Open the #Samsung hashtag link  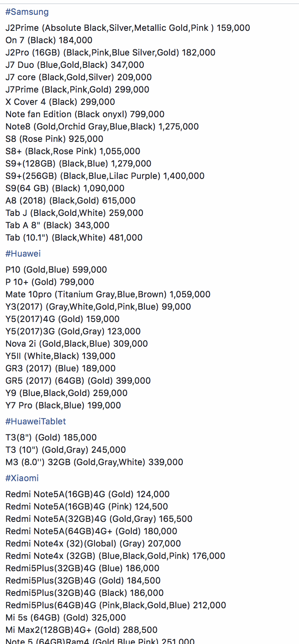click(x=27, y=12)
